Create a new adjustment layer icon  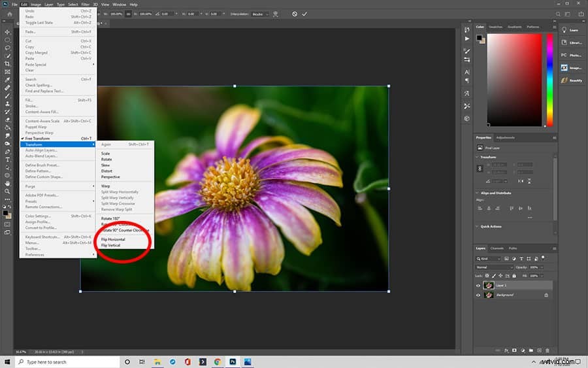(523, 350)
